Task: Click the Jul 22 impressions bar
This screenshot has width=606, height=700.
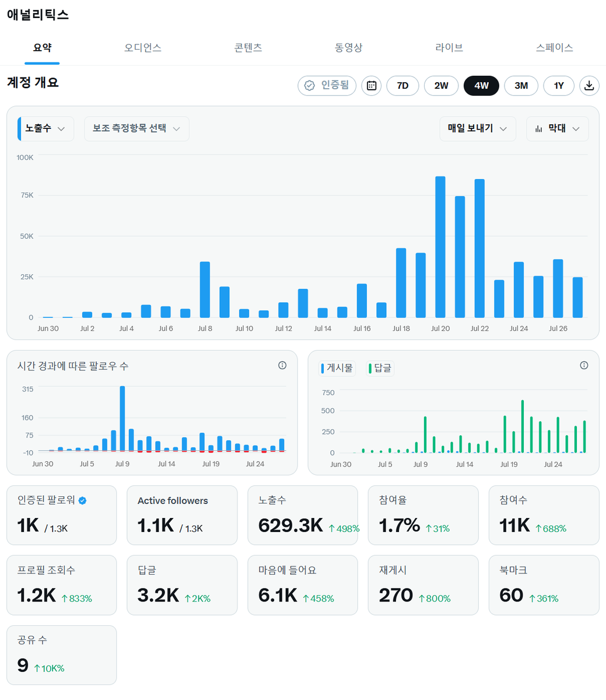Action: tap(479, 249)
